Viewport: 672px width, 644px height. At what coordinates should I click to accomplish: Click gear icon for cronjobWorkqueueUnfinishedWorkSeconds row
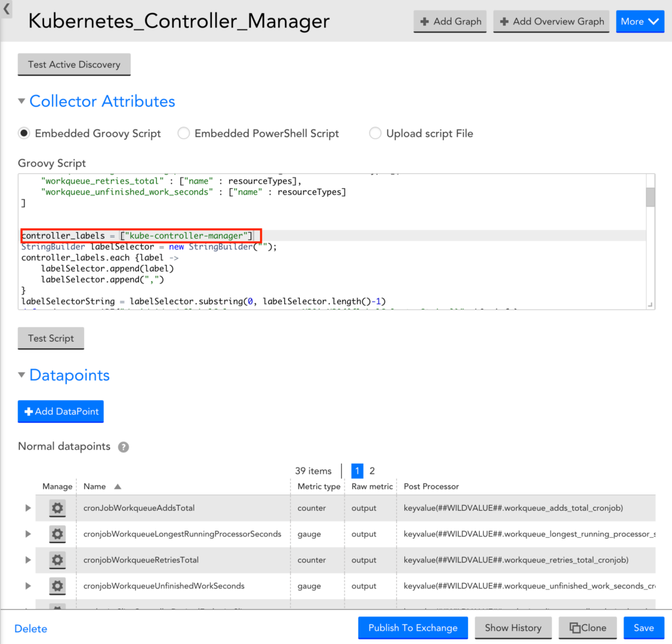pyautogui.click(x=57, y=586)
